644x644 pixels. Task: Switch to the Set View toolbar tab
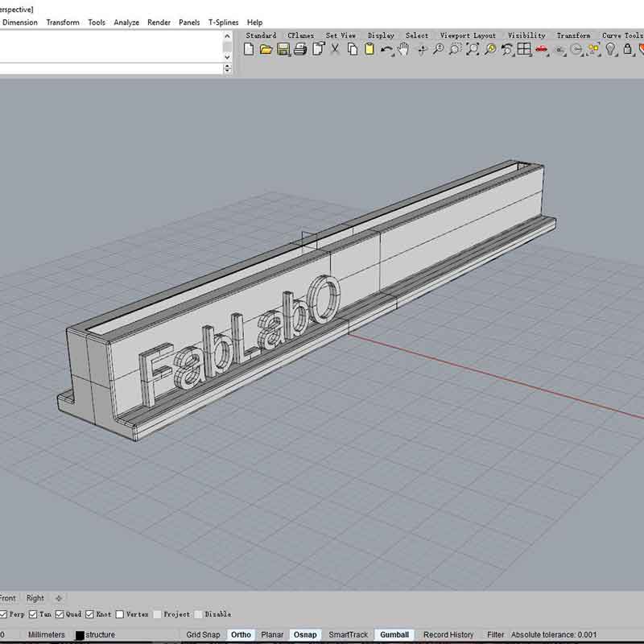(341, 35)
